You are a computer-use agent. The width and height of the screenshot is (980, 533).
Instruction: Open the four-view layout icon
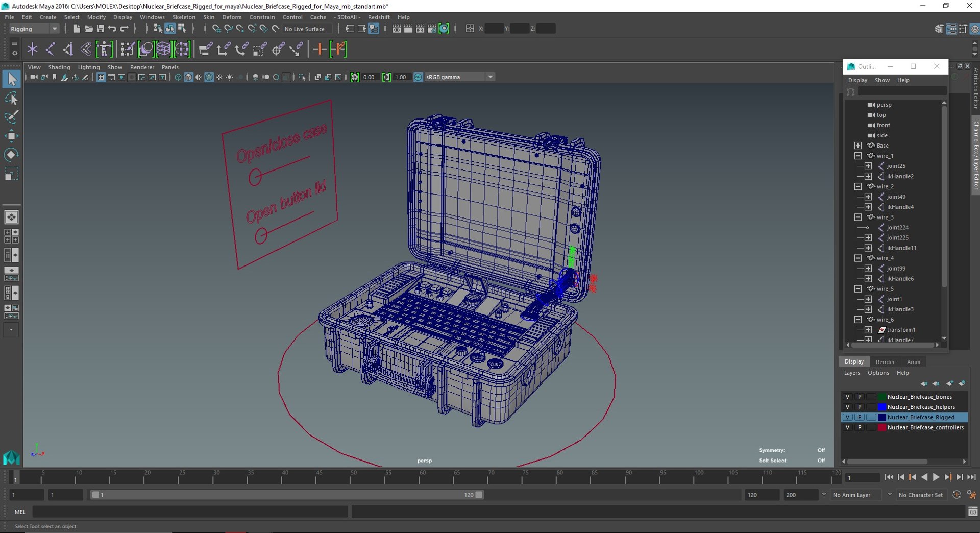(x=11, y=236)
